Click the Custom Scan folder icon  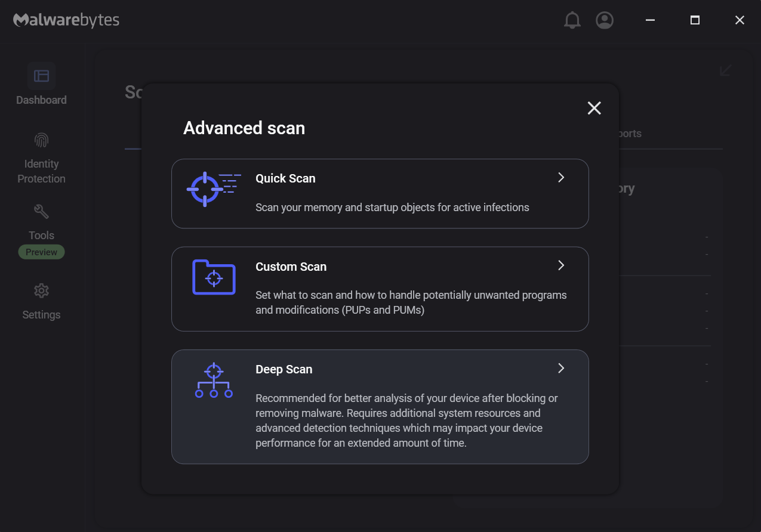click(x=214, y=277)
